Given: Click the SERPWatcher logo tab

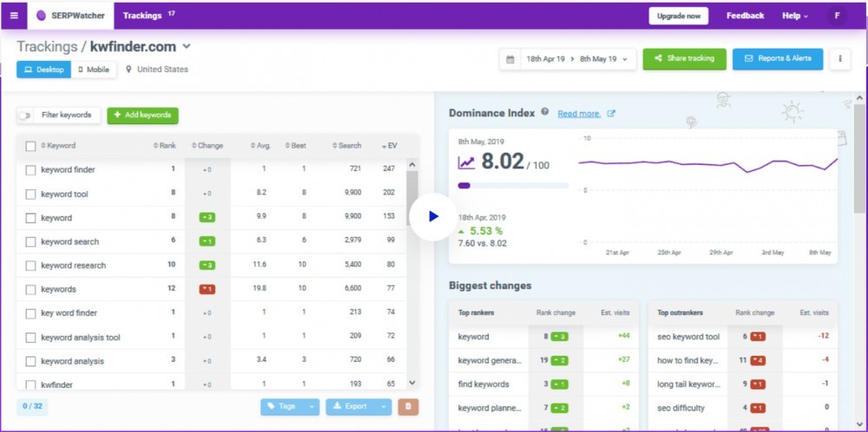Looking at the screenshot, I should [71, 16].
